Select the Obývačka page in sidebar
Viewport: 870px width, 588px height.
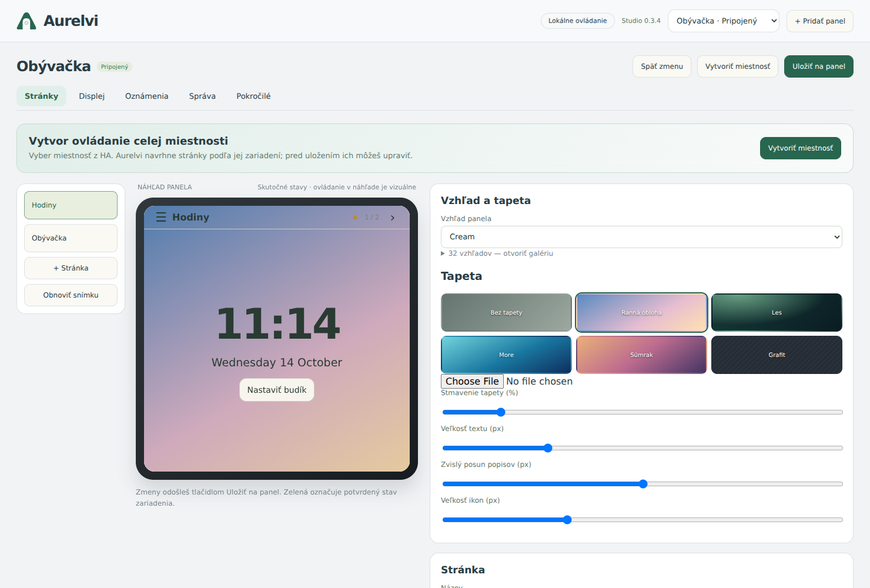point(71,238)
